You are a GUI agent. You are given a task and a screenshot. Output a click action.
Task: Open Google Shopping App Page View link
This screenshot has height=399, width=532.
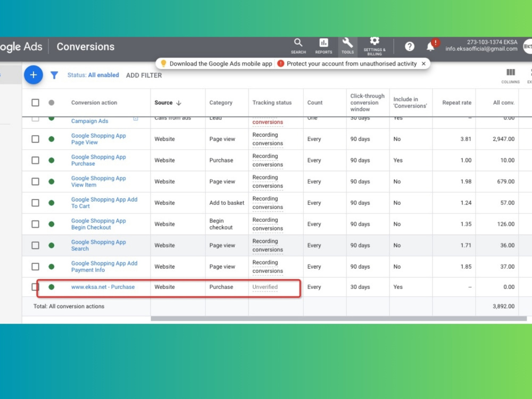(98, 139)
